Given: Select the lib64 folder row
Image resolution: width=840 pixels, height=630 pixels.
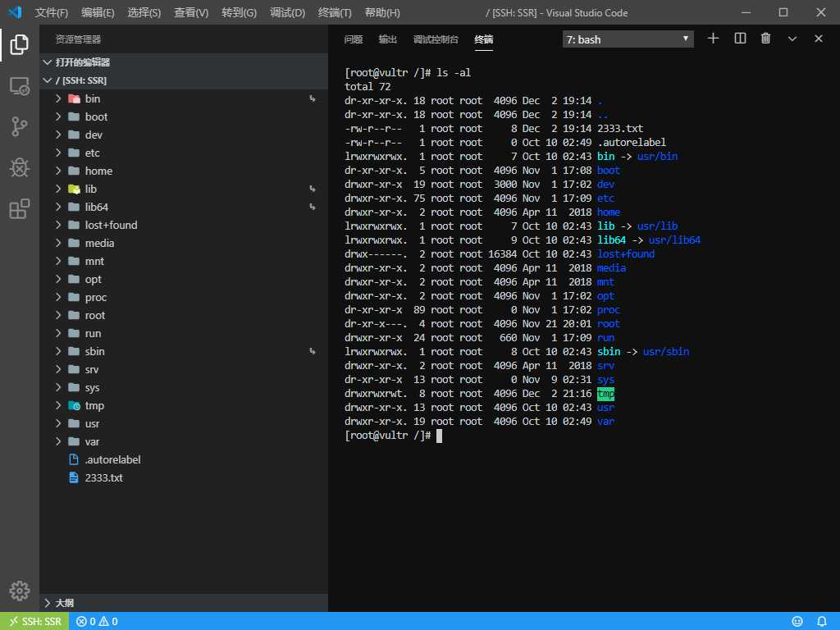Looking at the screenshot, I should click(184, 207).
